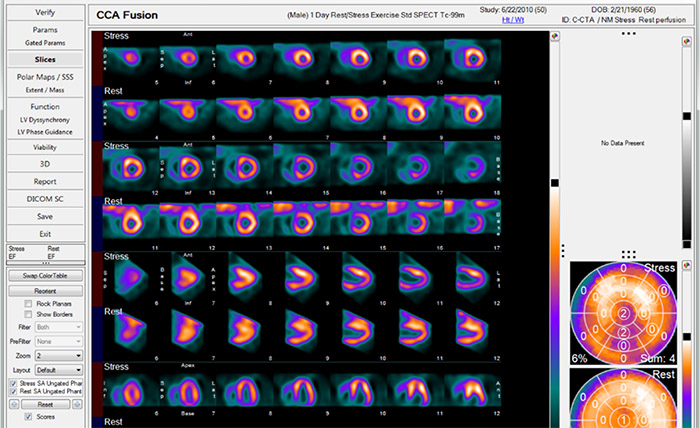Viewport: 700px width, 428px height.
Task: Adjust upper handle of main color bar
Action: (x=554, y=183)
